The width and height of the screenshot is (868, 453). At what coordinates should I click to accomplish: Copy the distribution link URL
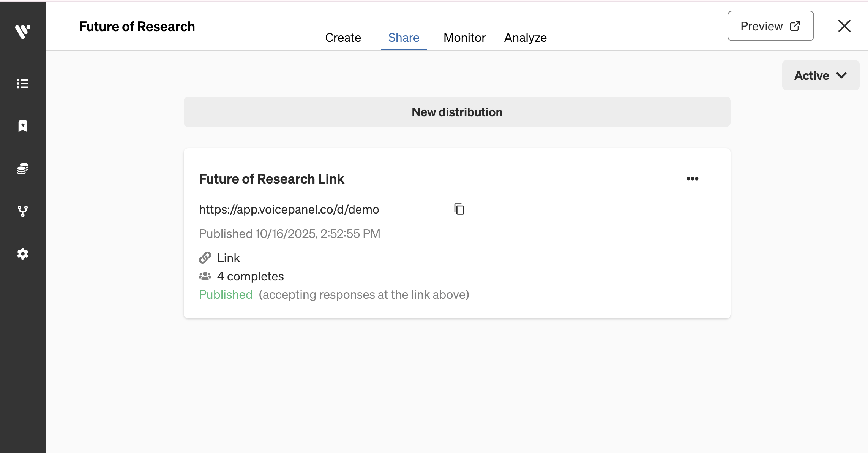click(x=459, y=209)
